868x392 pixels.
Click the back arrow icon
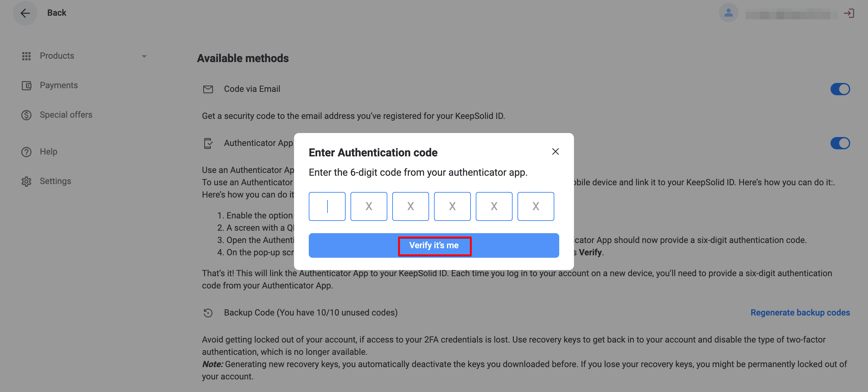coord(25,13)
